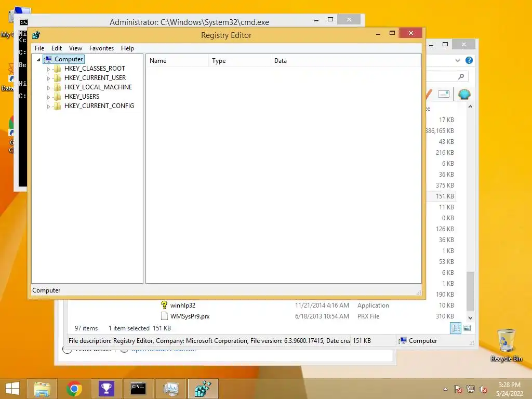This screenshot has height=399, width=532.
Task: Click the HKEY_LOCAL_MACHINE folder icon
Action: 58,87
